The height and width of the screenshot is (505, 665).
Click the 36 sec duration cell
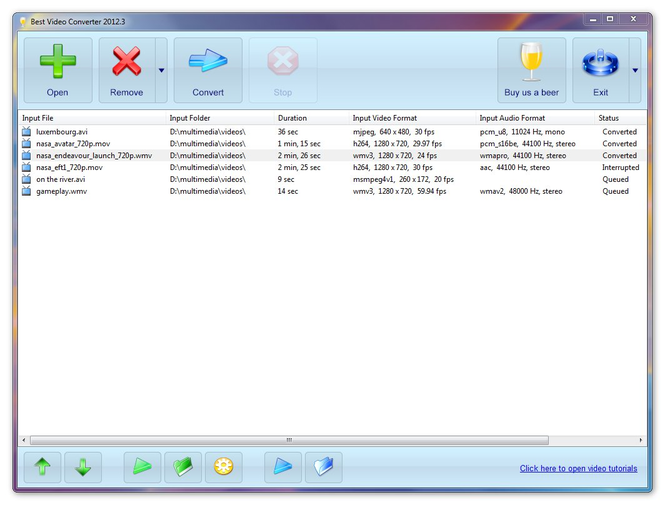[288, 132]
